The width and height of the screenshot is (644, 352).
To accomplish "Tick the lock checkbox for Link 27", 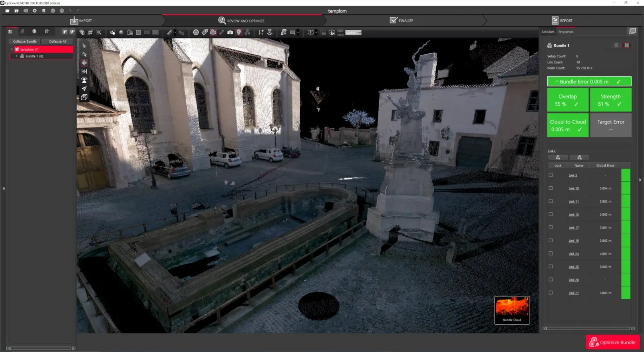I will click(551, 293).
